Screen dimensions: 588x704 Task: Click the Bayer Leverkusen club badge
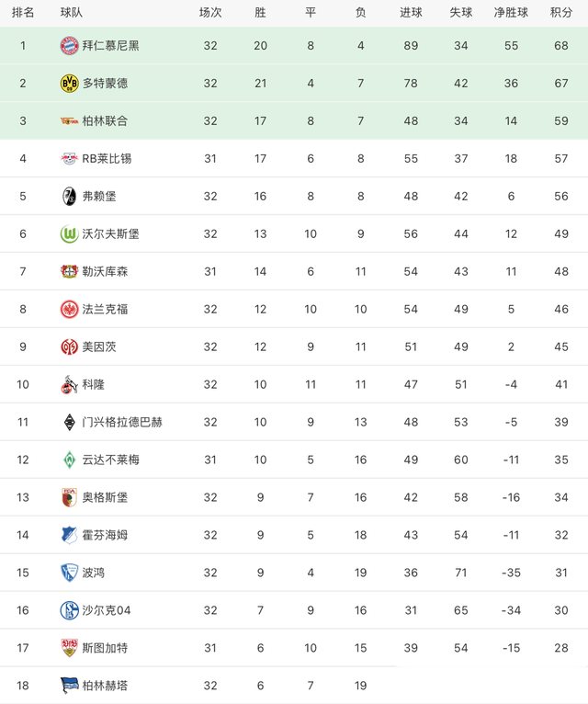point(70,271)
